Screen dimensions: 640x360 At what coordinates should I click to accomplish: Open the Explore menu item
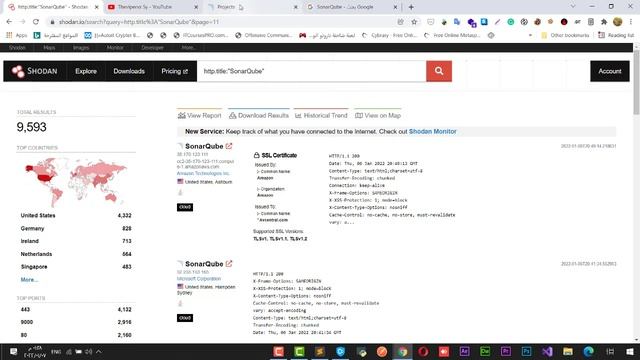pyautogui.click(x=86, y=71)
